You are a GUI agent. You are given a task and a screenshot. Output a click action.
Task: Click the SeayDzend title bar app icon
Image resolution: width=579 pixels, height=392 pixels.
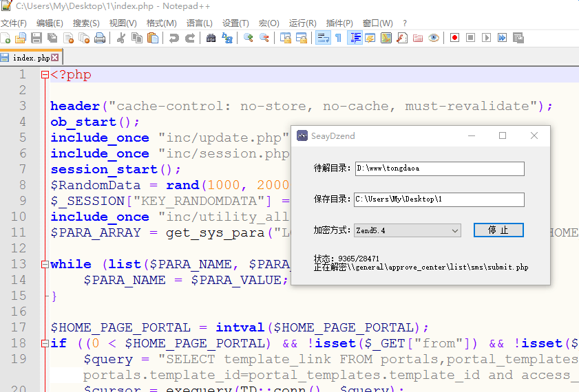302,135
